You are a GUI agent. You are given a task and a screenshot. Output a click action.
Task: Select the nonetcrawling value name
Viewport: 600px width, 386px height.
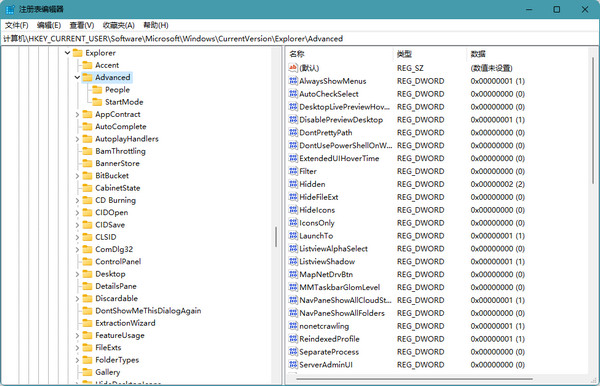(x=324, y=326)
